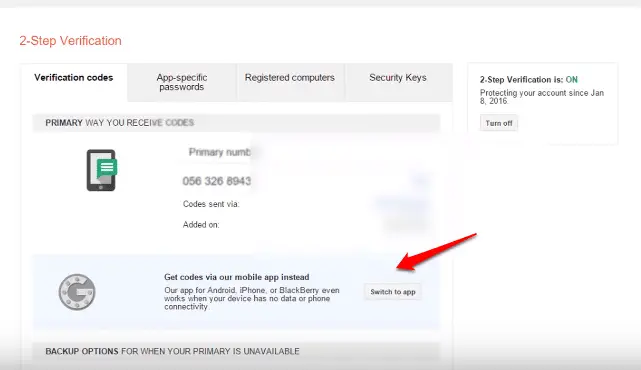Image resolution: width=641 pixels, height=370 pixels.
Task: Click the Switch to app button
Action: pos(392,292)
